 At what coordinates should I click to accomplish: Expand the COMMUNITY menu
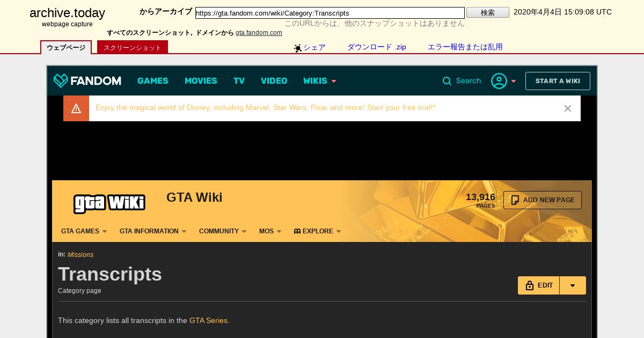click(x=223, y=231)
